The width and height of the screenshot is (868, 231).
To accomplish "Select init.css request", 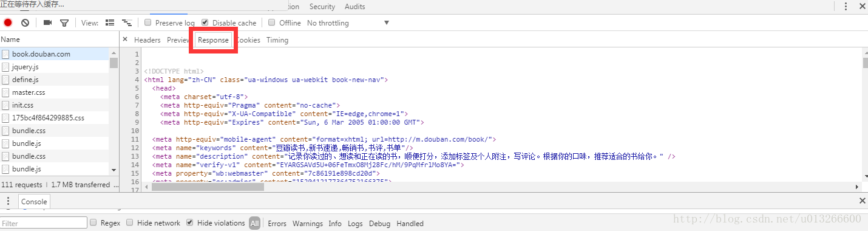I will [55, 105].
